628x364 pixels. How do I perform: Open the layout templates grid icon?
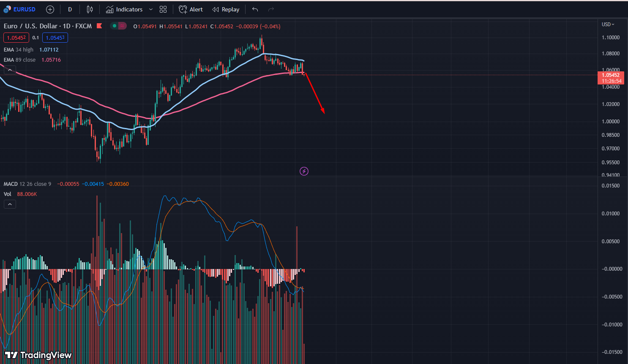tap(163, 9)
